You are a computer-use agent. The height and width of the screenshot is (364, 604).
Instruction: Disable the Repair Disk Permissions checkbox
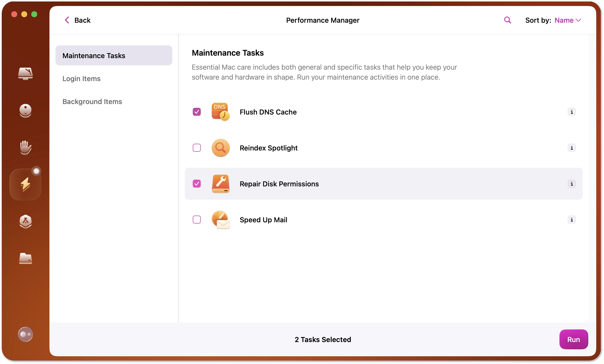[197, 183]
